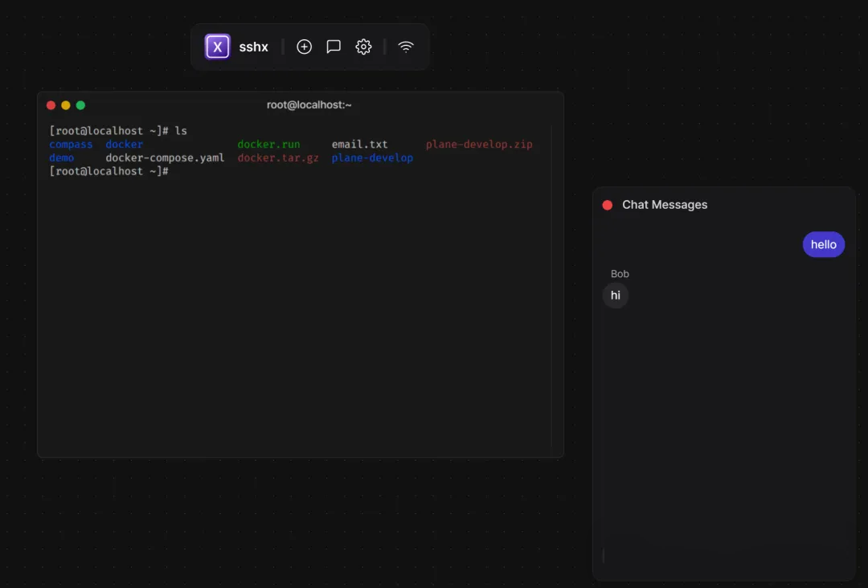This screenshot has width=868, height=588.
Task: Click email.txt in the ls output
Action: point(359,145)
